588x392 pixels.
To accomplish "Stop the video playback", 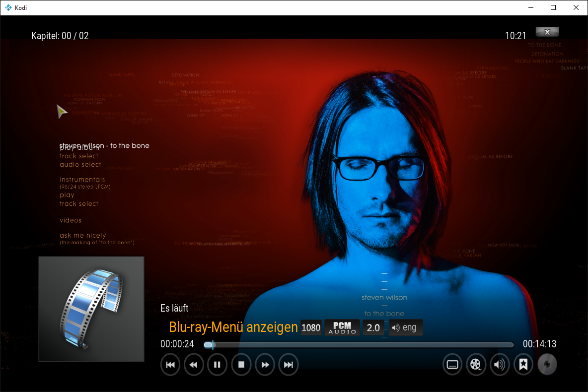I will 241,365.
